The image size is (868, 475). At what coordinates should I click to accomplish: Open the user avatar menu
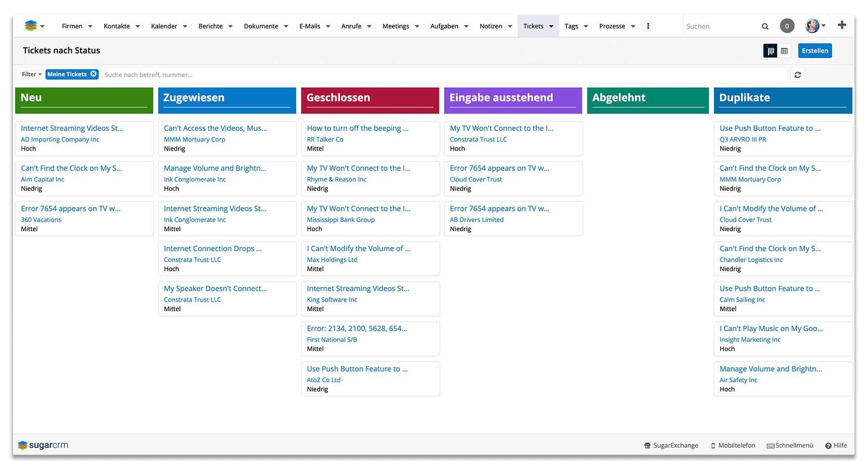813,26
